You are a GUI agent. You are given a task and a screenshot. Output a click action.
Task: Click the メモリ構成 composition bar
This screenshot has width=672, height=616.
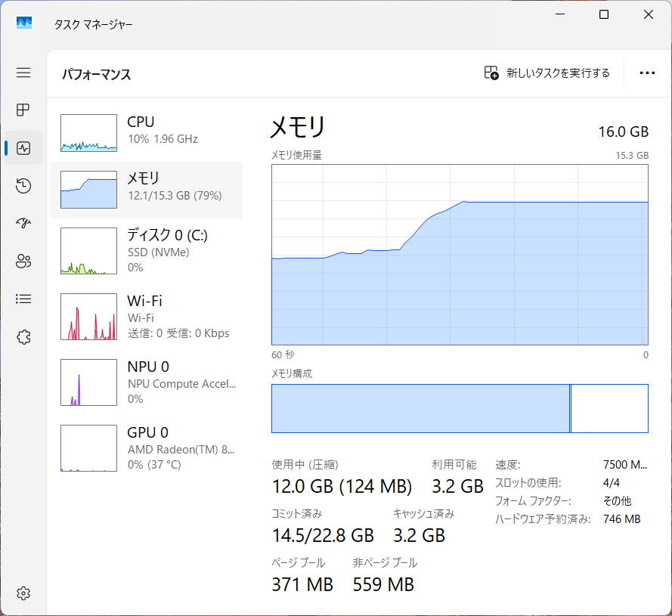[459, 408]
